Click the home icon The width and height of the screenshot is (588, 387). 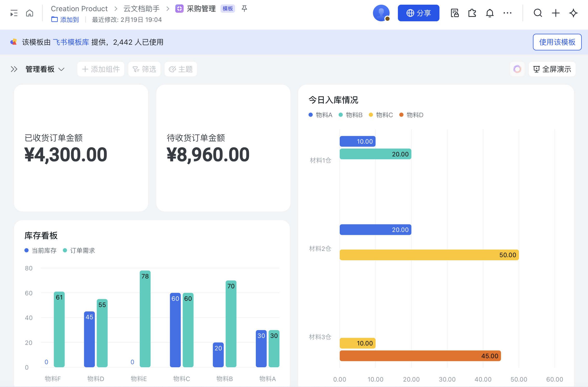tap(30, 13)
